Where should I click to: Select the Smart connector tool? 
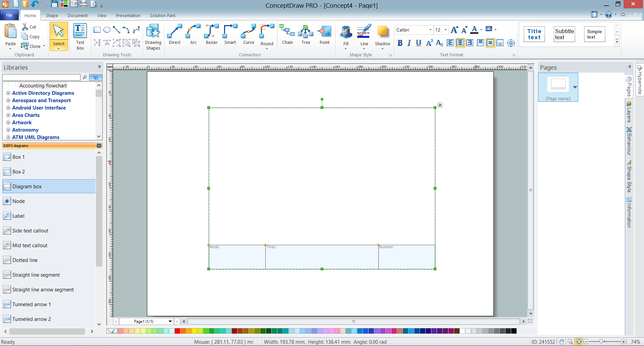pyautogui.click(x=230, y=34)
